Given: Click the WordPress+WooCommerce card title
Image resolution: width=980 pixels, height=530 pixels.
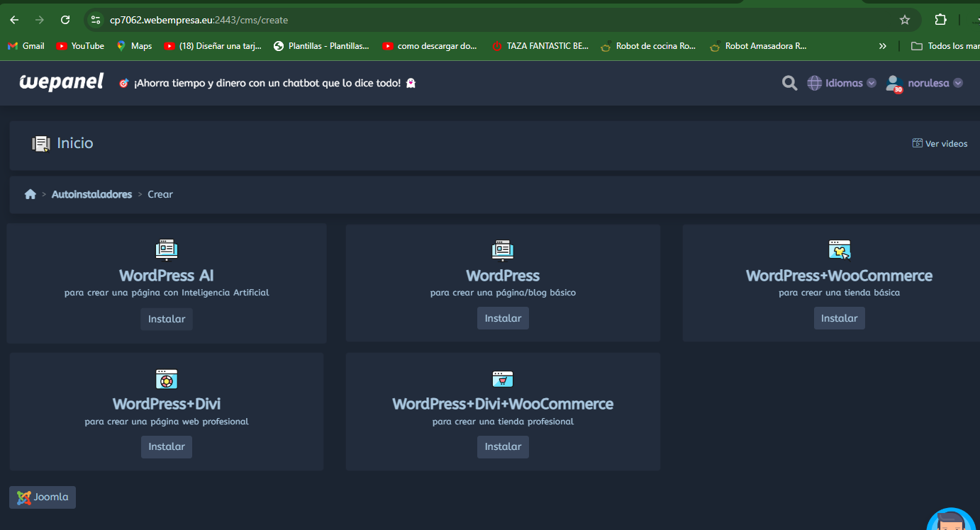Looking at the screenshot, I should [x=840, y=276].
